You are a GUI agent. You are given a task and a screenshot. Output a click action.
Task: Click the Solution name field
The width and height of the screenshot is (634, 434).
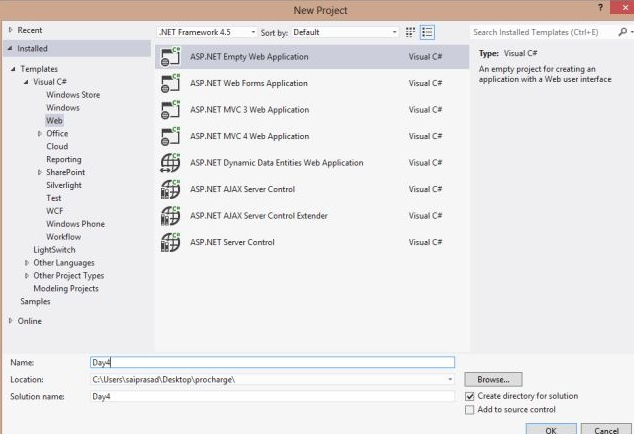272,396
